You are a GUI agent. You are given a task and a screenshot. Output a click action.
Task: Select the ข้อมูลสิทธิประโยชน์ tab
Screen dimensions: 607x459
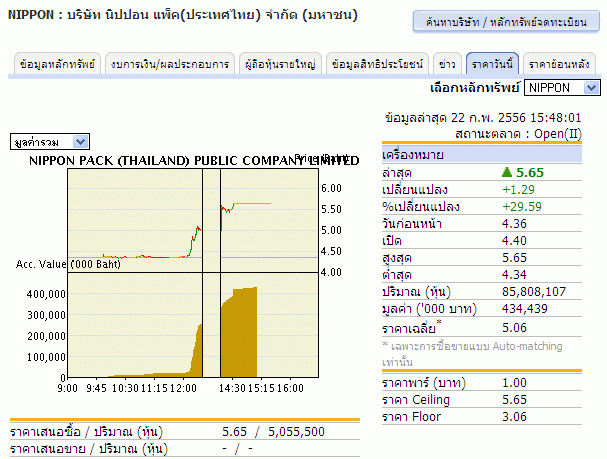click(x=377, y=63)
